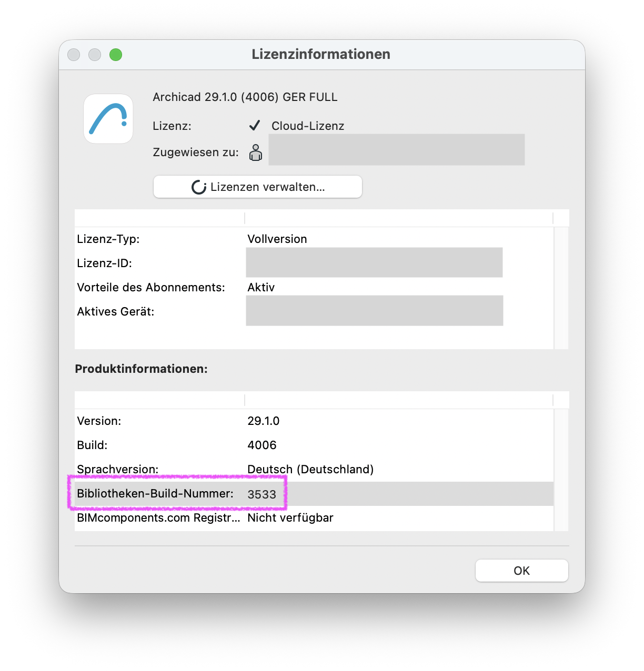Click the Nicht verfügbar value
This screenshot has width=644, height=671.
[290, 517]
